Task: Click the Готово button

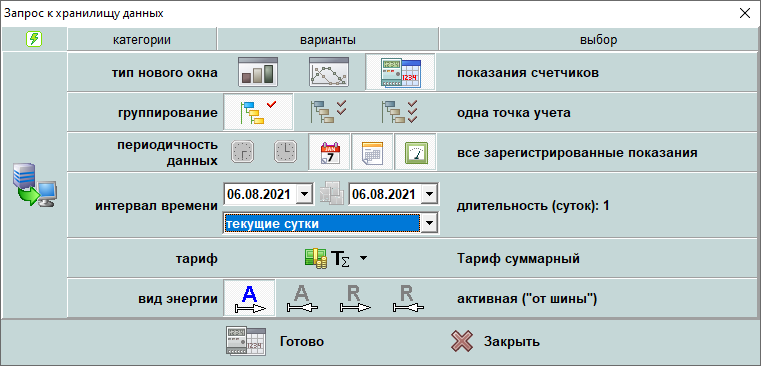Action: [x=275, y=341]
